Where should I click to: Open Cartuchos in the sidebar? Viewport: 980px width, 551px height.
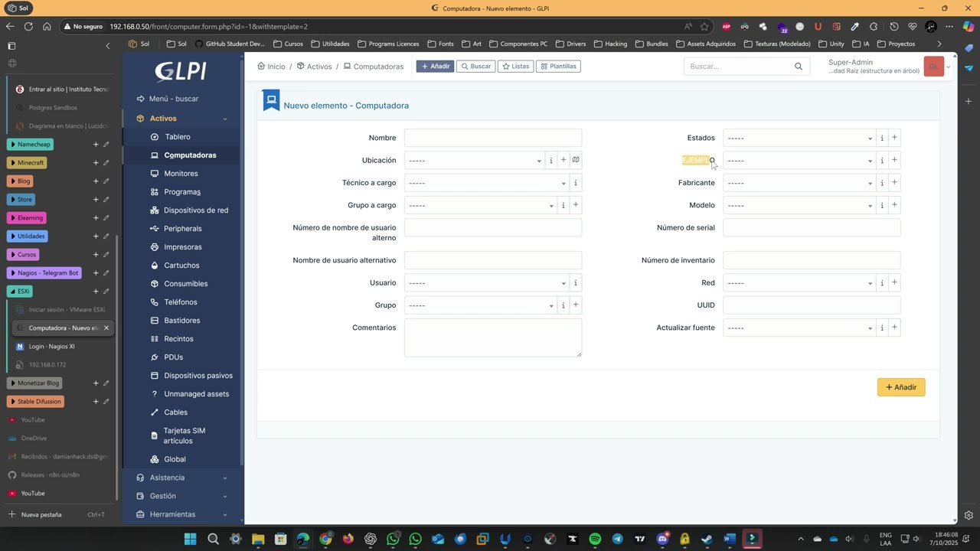tap(181, 266)
